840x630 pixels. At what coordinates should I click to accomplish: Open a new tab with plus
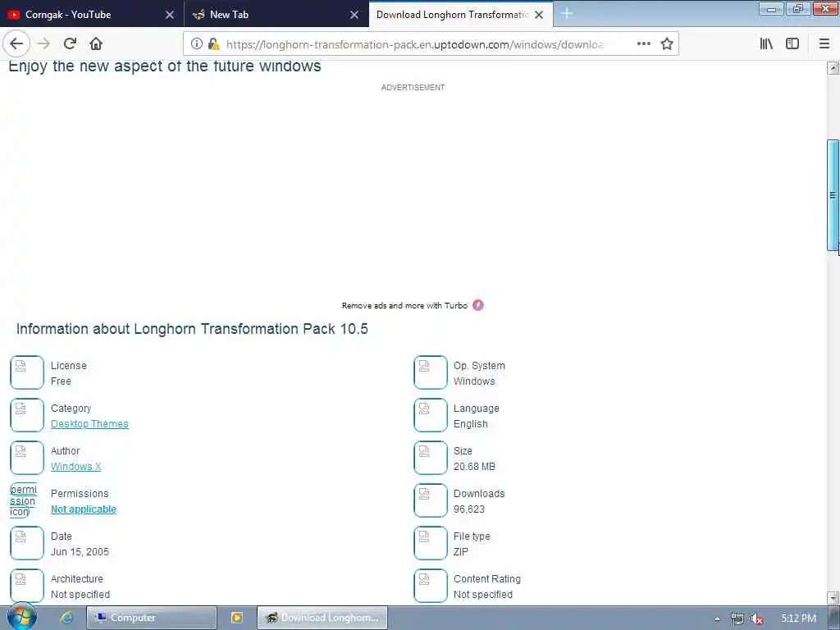[x=567, y=14]
